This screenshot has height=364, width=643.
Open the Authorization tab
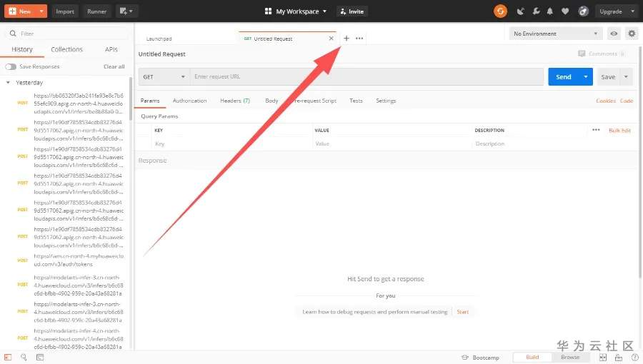coord(189,101)
